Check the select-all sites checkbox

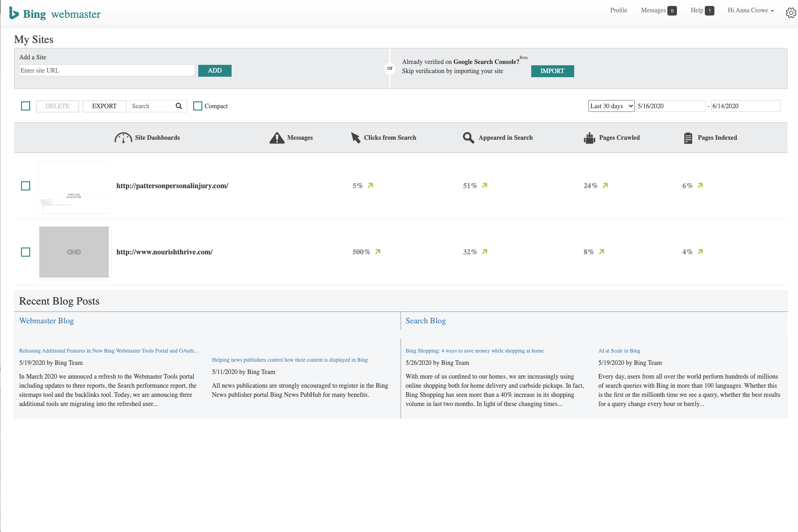coord(26,105)
